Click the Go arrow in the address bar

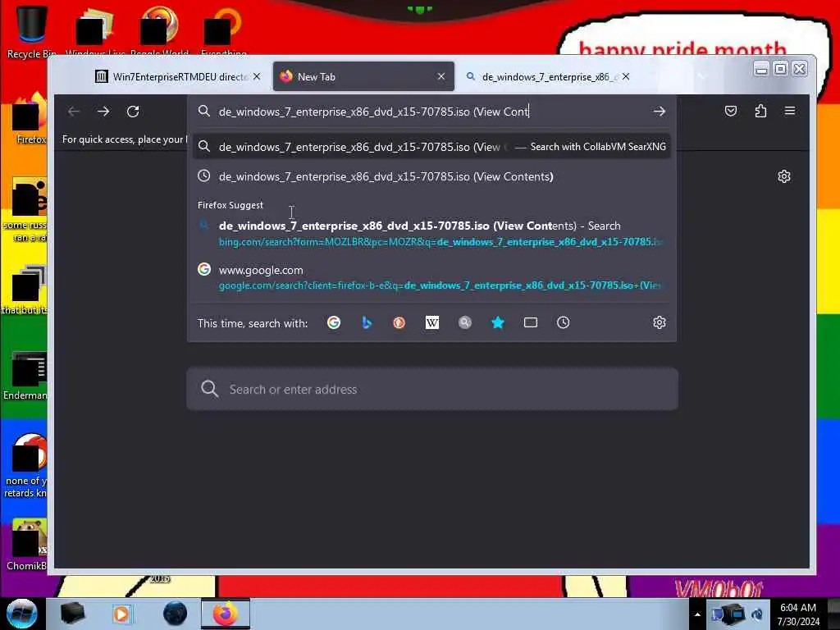[660, 112]
